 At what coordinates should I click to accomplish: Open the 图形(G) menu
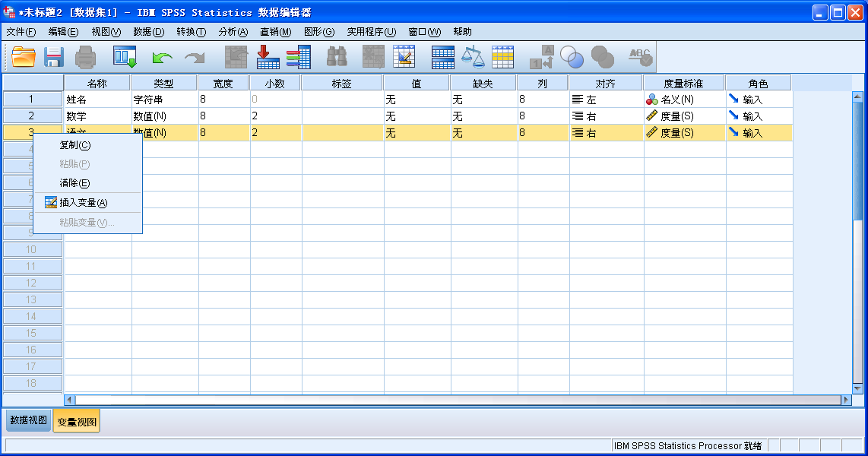[x=319, y=32]
